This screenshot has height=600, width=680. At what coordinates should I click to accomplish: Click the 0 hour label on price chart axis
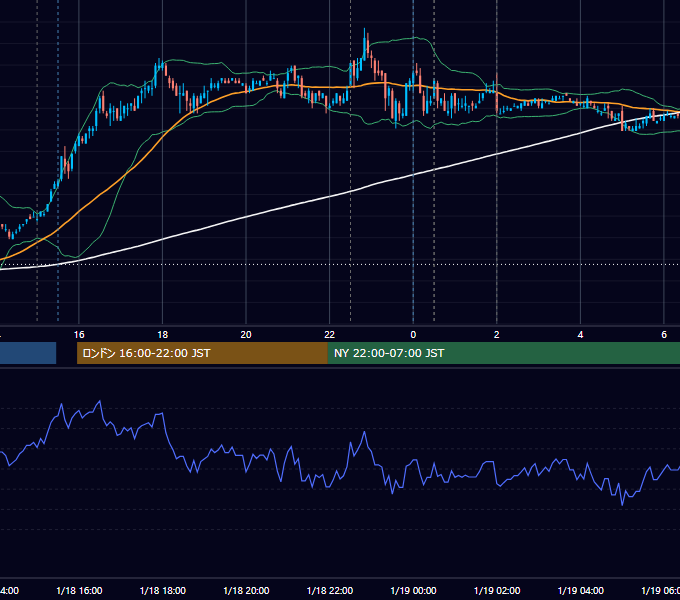413,335
